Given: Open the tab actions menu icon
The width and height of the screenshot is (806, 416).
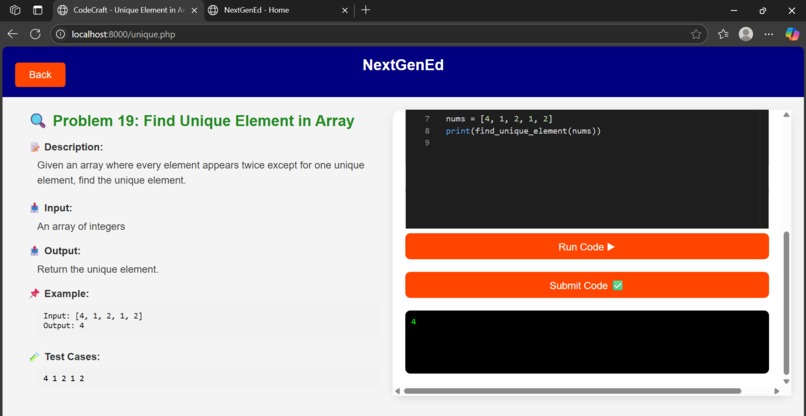Looking at the screenshot, I should pos(38,10).
